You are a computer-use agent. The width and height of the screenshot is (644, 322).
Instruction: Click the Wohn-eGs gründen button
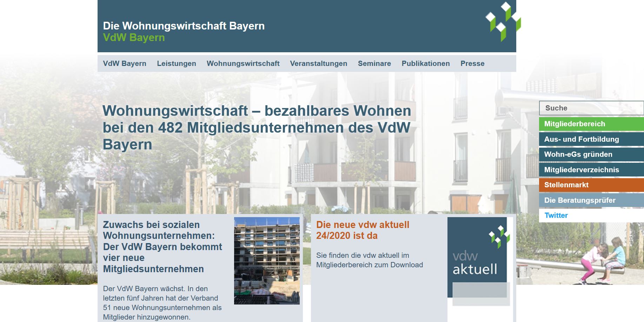click(x=591, y=154)
